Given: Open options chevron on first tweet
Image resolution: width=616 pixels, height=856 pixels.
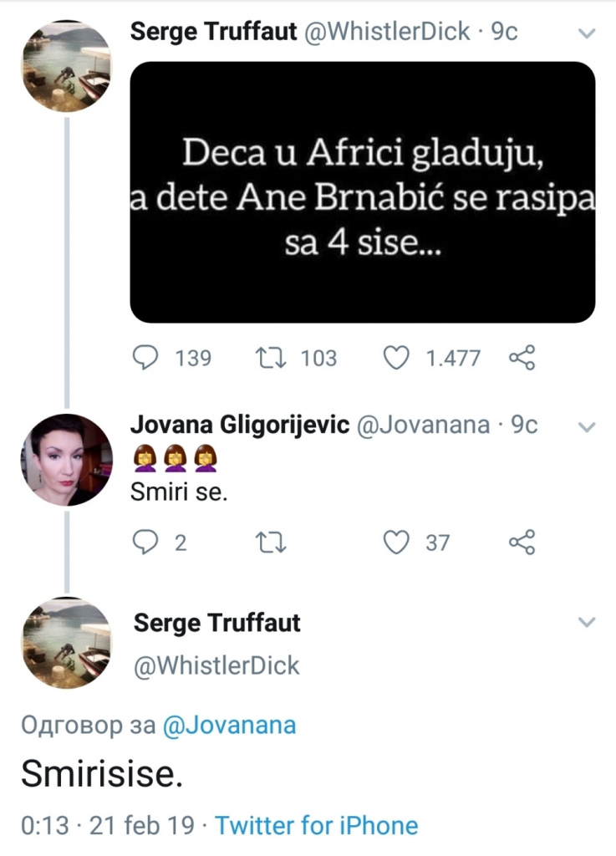Looking at the screenshot, I should pos(587,34).
